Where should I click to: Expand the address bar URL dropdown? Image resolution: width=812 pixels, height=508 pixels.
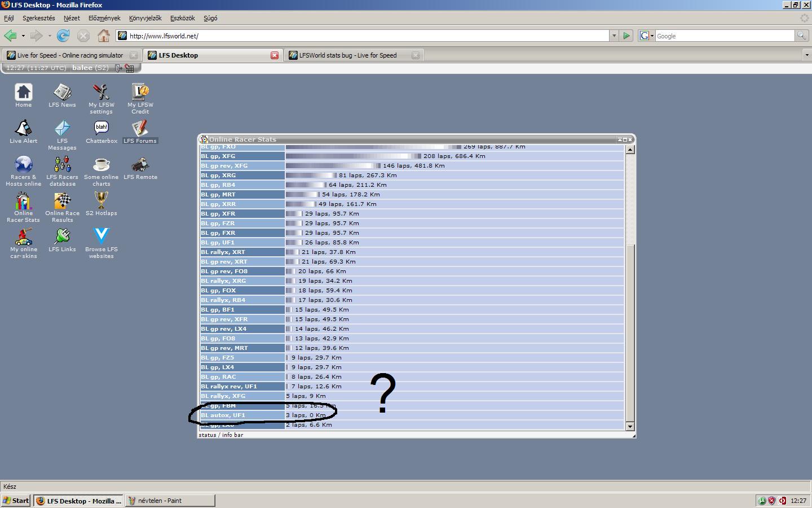614,36
